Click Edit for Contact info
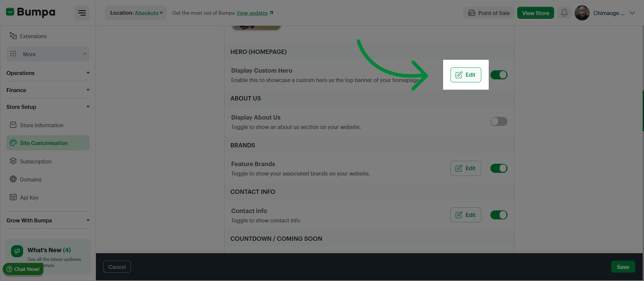The image size is (644, 281). (466, 215)
